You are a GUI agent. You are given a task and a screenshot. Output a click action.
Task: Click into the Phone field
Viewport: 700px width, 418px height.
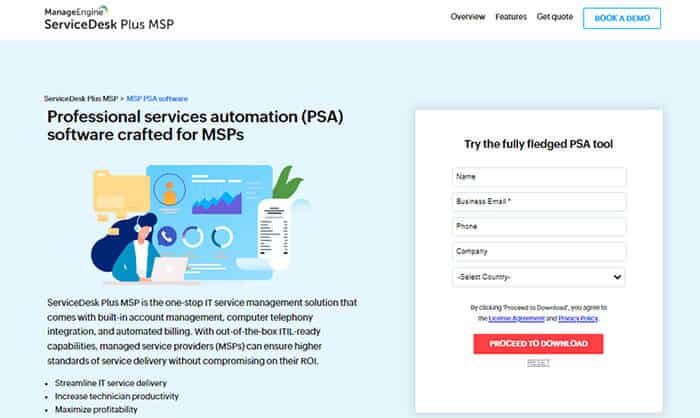pyautogui.click(x=539, y=226)
